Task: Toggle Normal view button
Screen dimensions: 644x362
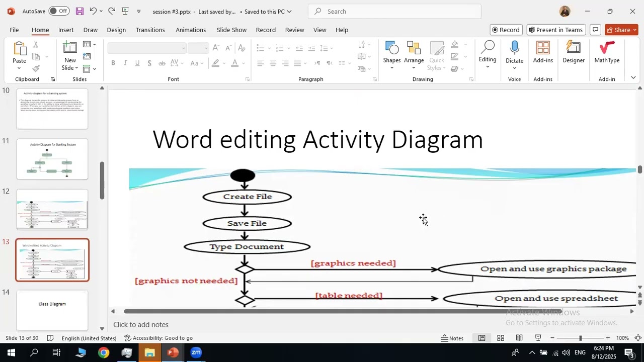Action: tap(481, 338)
